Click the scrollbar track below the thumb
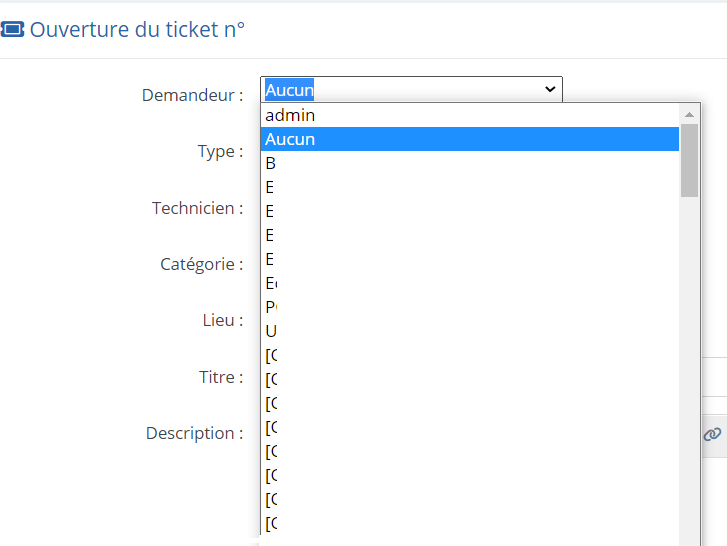 689,371
